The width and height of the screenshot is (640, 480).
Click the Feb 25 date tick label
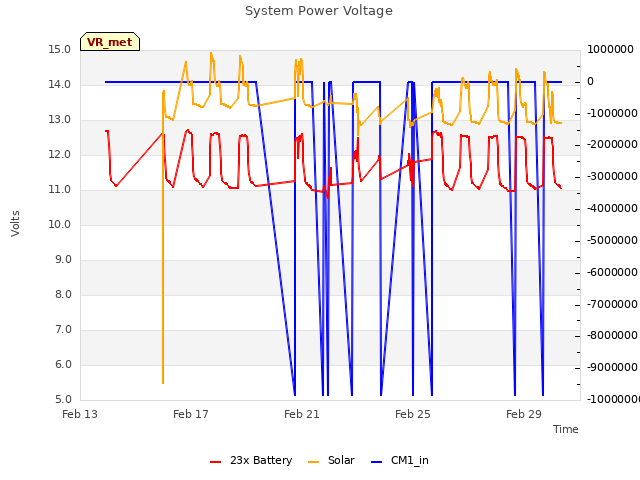click(x=413, y=414)
